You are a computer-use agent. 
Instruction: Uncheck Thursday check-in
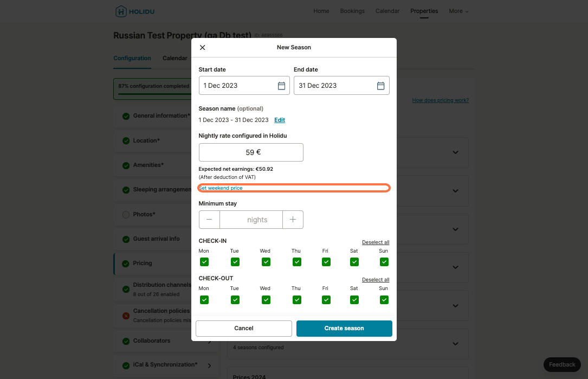(x=296, y=262)
